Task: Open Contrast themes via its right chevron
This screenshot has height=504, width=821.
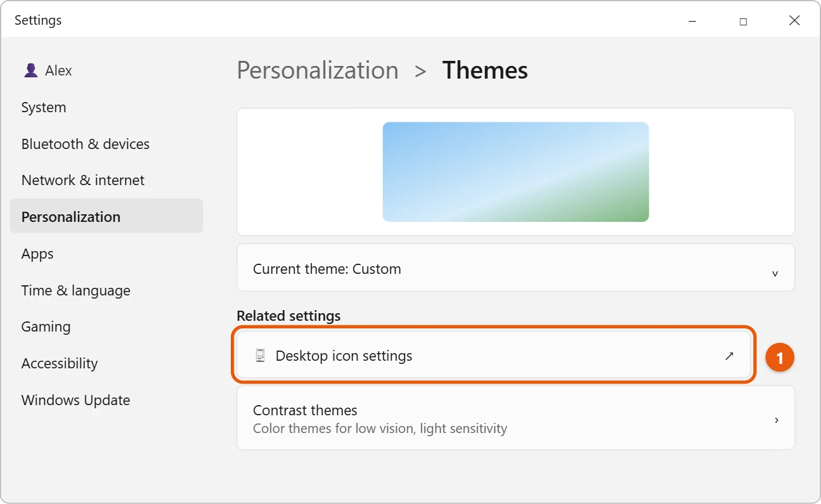Action: [x=776, y=420]
